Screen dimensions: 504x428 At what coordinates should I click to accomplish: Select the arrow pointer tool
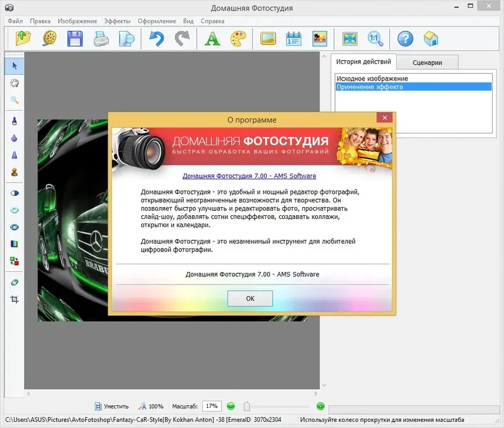pos(14,66)
